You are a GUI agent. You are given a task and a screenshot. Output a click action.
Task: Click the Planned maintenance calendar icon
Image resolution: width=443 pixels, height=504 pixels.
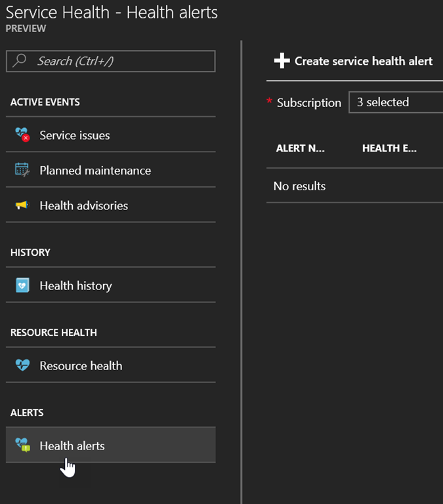(x=22, y=170)
